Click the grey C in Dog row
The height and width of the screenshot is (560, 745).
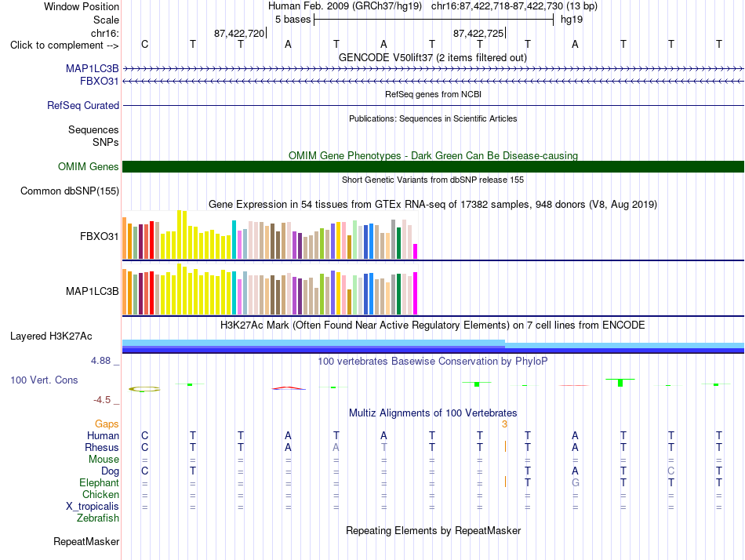pyautogui.click(x=670, y=471)
